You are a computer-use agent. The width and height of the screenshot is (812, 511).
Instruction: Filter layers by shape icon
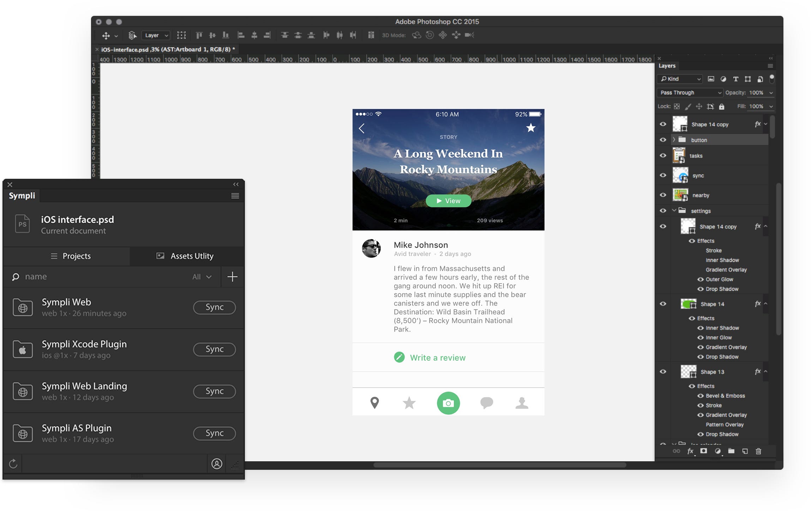click(x=747, y=79)
